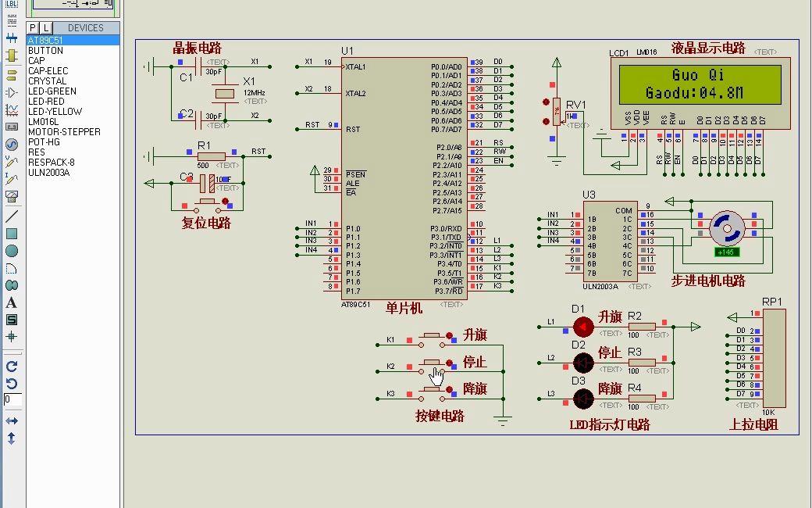
Task: Click the rotation angle input field
Action: tap(12, 399)
